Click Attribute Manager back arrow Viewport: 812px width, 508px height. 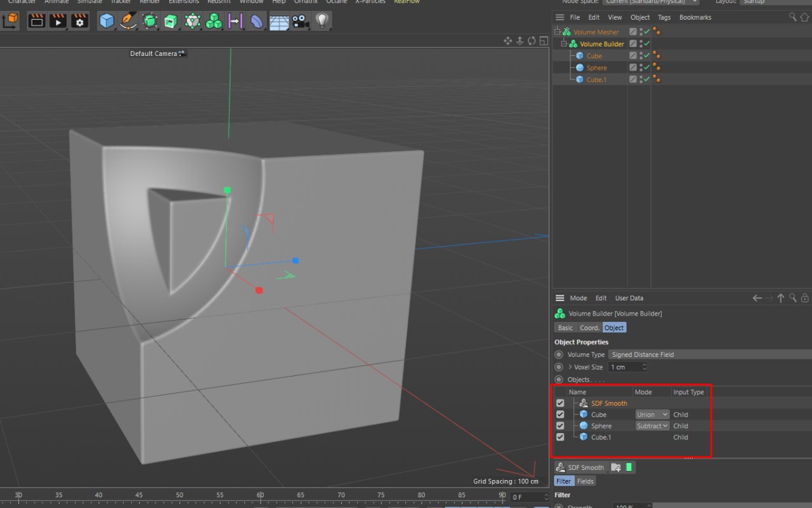(x=757, y=298)
